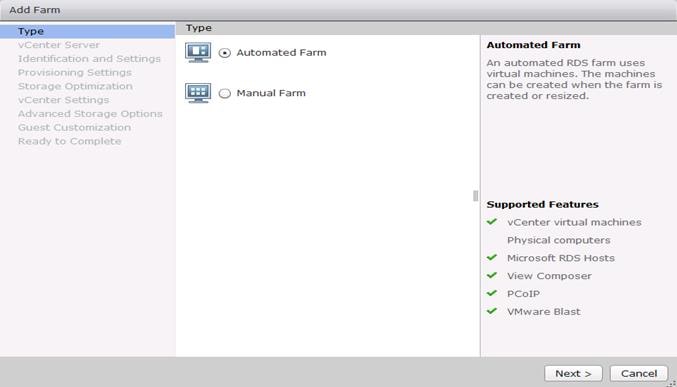Click the bold 'Automated Farm' description heading
Image resolution: width=677 pixels, height=387 pixels.
(533, 45)
